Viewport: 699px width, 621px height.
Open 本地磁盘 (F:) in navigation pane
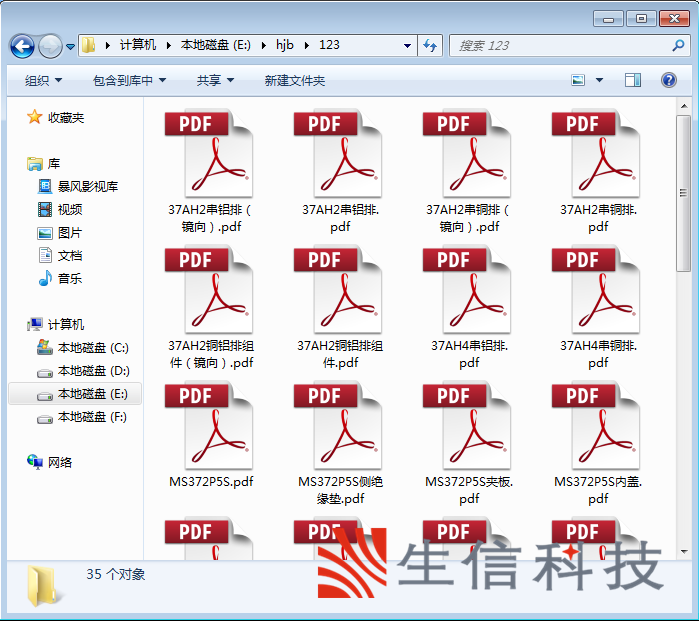[82, 417]
